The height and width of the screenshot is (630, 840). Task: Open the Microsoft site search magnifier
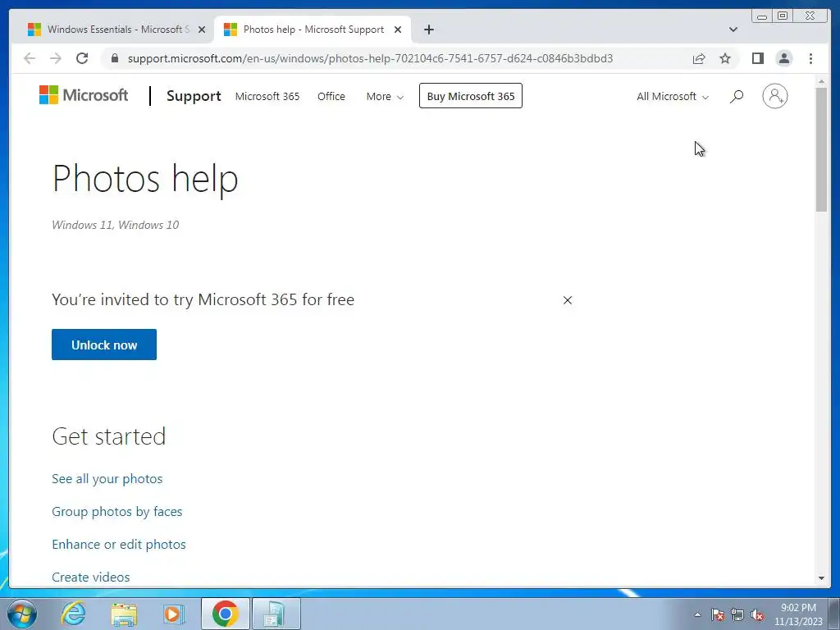(737, 97)
